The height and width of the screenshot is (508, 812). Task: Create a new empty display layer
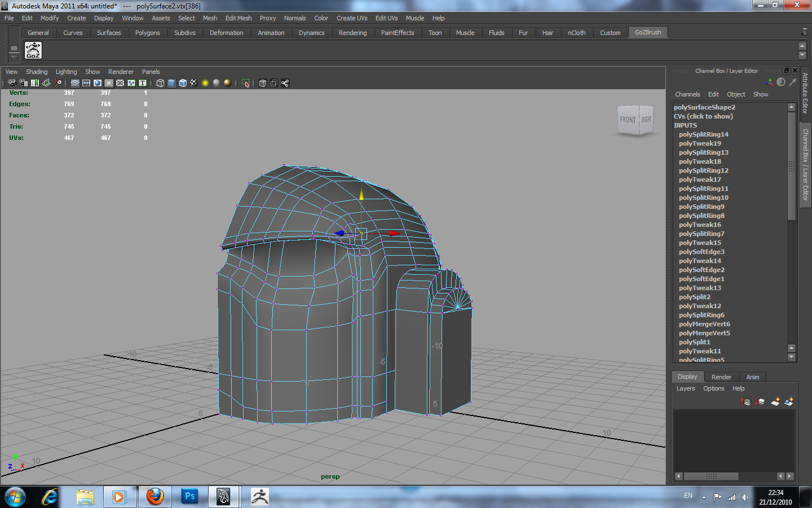tap(775, 402)
